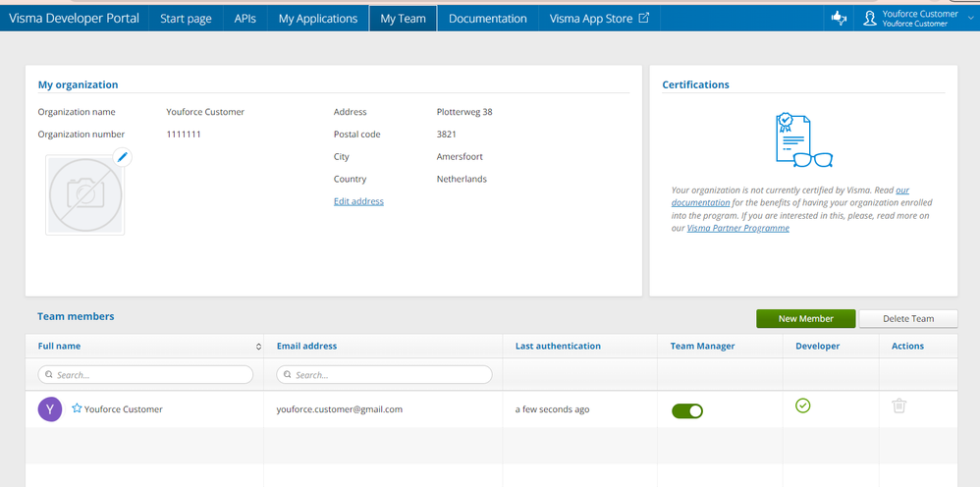The width and height of the screenshot is (980, 487).
Task: Click the postal code value 3821
Action: click(x=446, y=134)
